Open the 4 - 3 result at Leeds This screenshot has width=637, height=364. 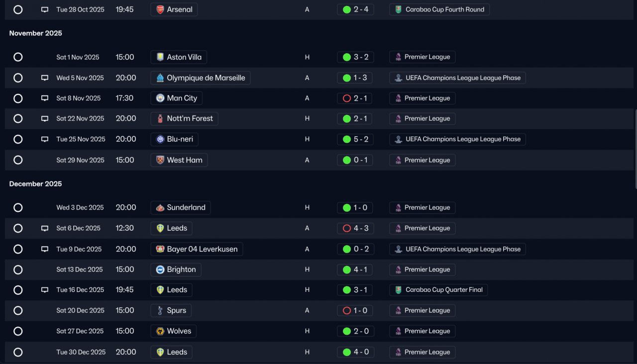click(x=355, y=228)
